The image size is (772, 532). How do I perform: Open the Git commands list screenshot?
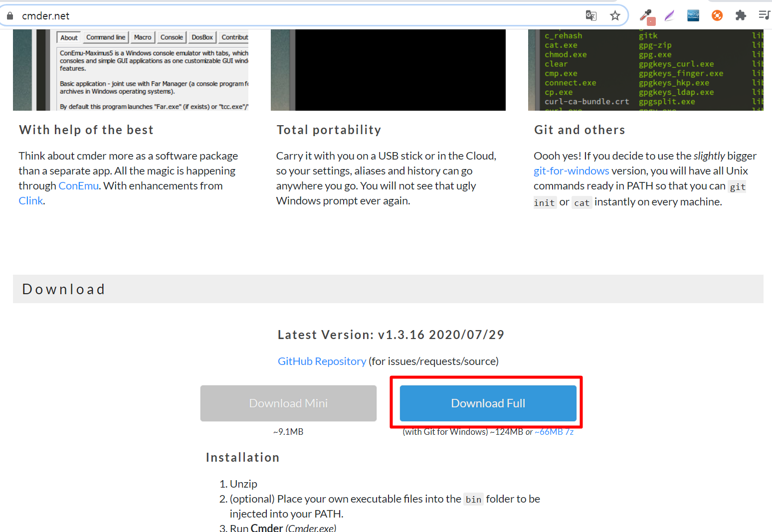[646, 70]
